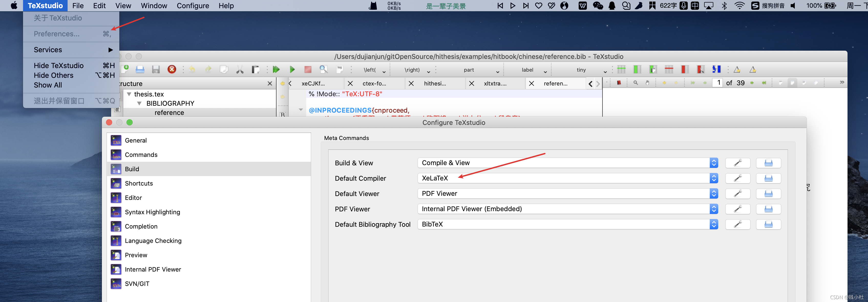Click the View log icon

pyautogui.click(x=340, y=69)
